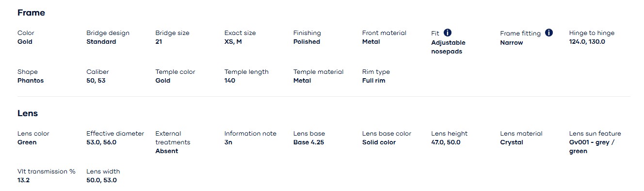Click the Frame section heading
This screenshot has height=191, width=644.
point(31,13)
